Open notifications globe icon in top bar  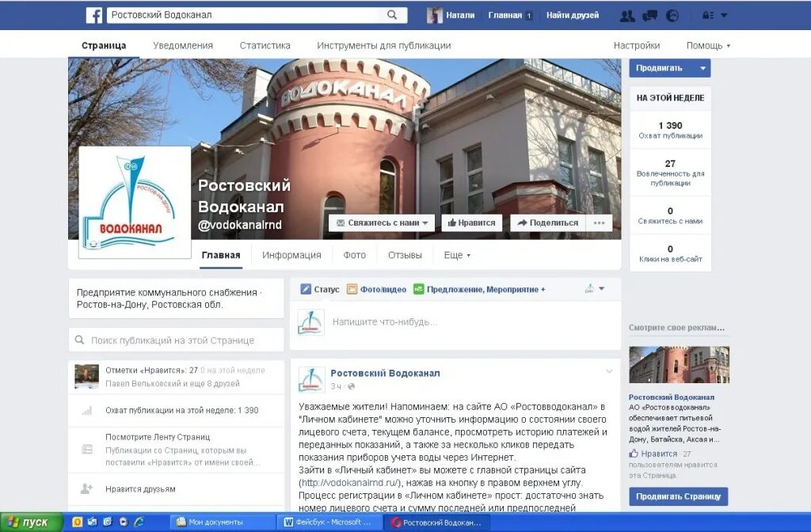tap(672, 16)
